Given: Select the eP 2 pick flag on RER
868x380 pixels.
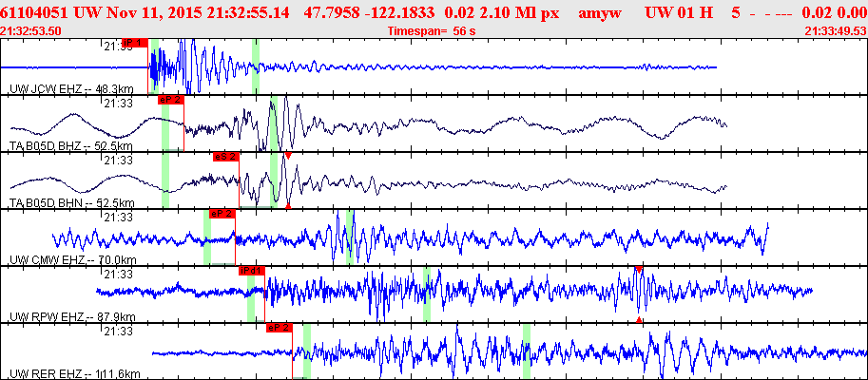Looking at the screenshot, I should (x=279, y=328).
